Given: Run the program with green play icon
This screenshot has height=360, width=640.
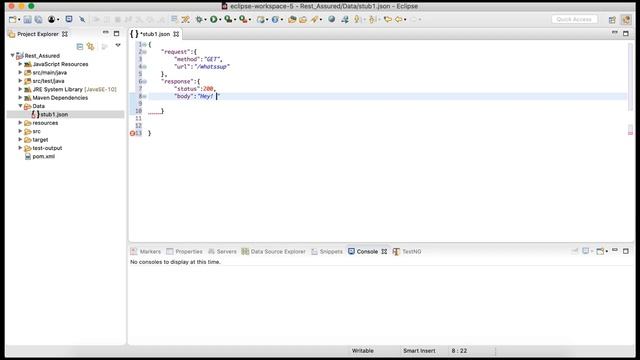Looking at the screenshot, I should click(x=213, y=19).
